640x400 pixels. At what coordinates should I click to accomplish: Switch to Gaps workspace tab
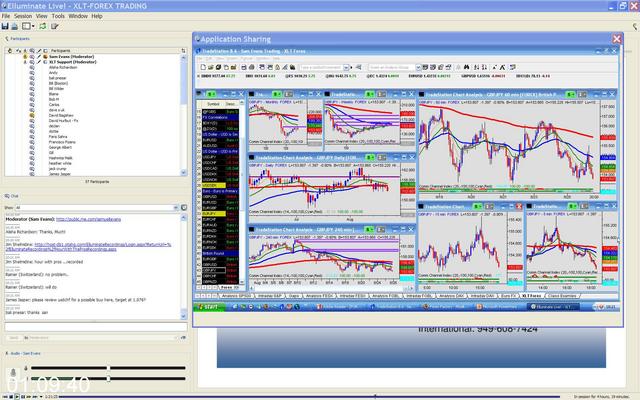293,296
